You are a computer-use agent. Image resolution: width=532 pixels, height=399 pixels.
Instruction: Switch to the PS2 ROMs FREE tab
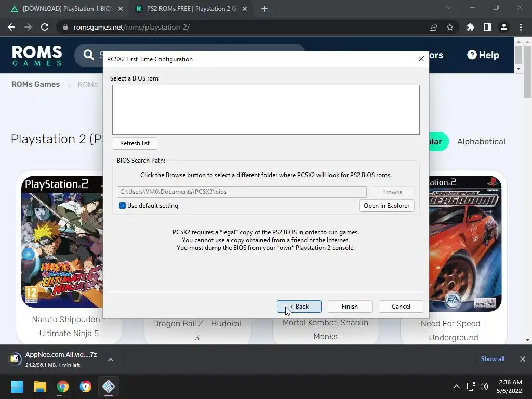[x=191, y=9]
